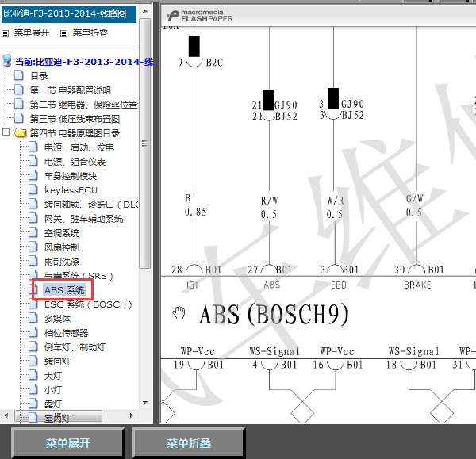Screen dimensions: 476x459
Task: Click the page icon beside 档位传感器
Action: [33, 332]
